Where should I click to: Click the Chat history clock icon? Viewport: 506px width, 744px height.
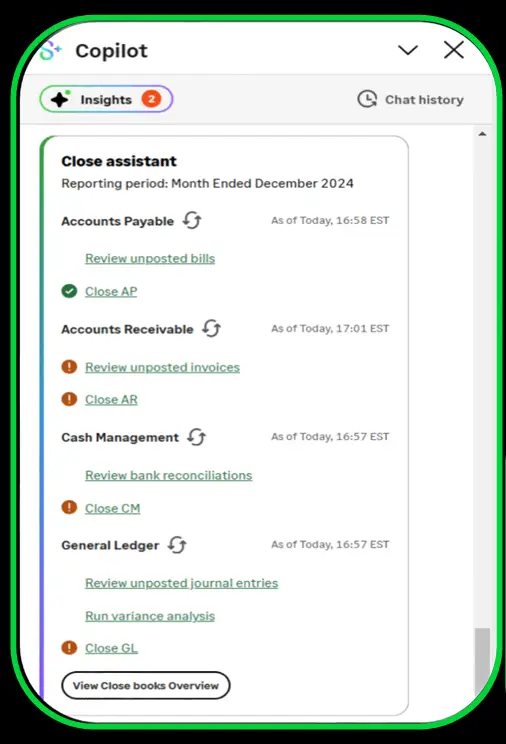pyautogui.click(x=367, y=99)
